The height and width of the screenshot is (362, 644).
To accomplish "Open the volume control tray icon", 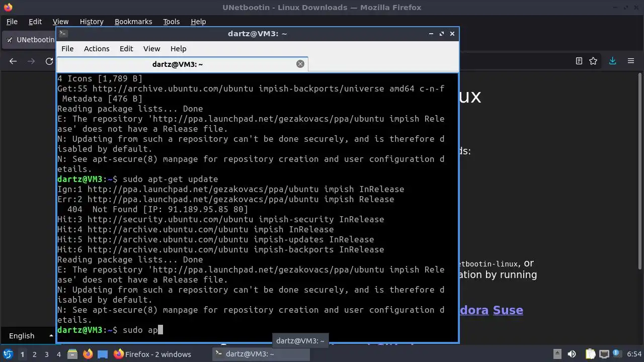I will (572, 354).
